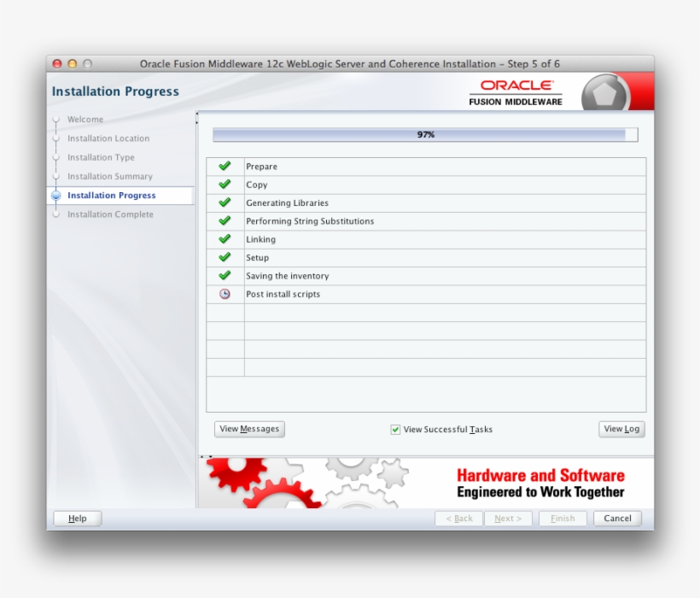Viewport: 700px width, 598px height.
Task: Click the Performing String Substitutions text
Action: click(x=310, y=221)
